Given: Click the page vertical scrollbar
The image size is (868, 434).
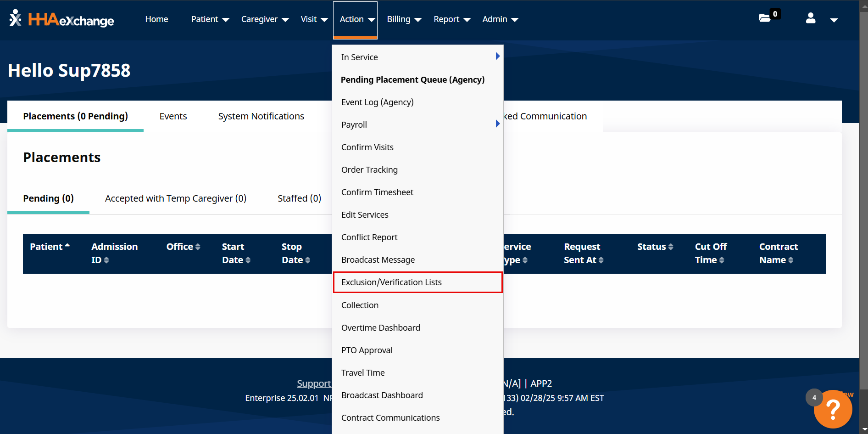Looking at the screenshot, I should coord(863,184).
